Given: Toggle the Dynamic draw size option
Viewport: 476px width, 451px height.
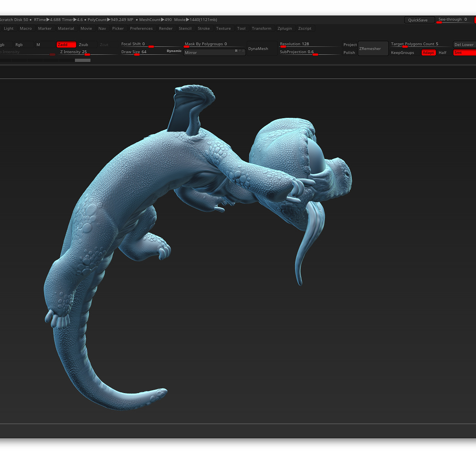Looking at the screenshot, I should pyautogui.click(x=174, y=51).
